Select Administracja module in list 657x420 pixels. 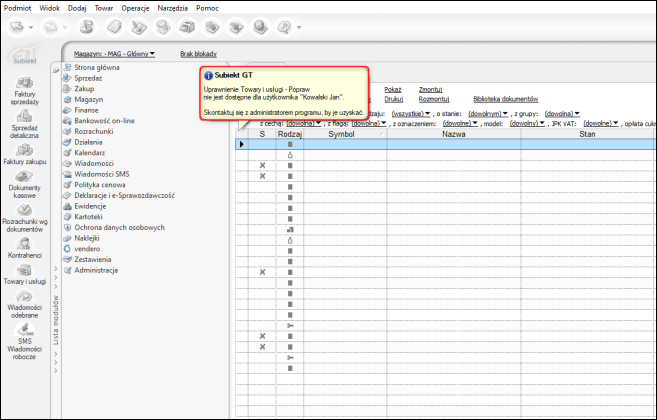[96, 270]
